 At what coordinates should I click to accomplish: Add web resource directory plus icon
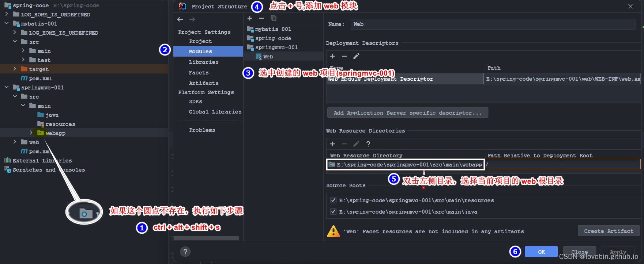pyautogui.click(x=332, y=144)
